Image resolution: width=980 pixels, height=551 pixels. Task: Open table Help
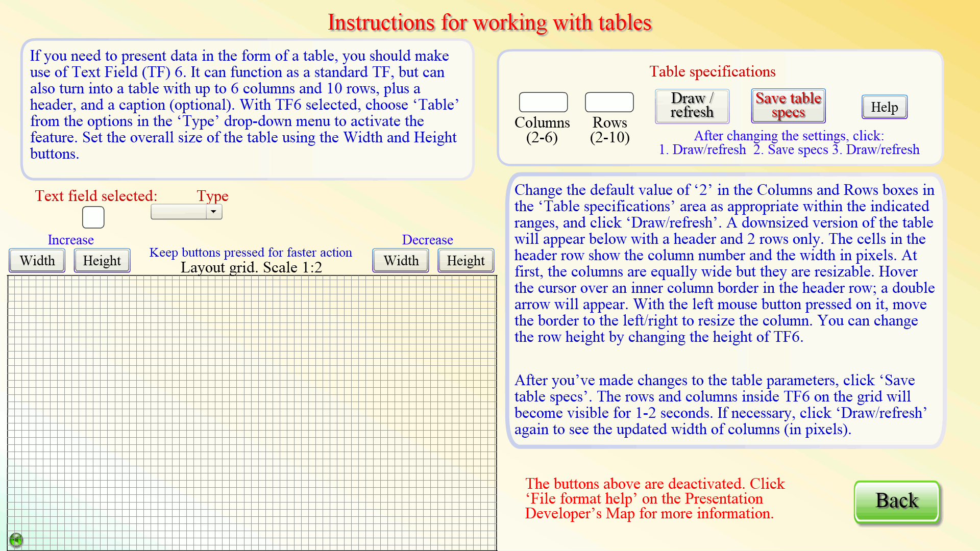click(884, 107)
